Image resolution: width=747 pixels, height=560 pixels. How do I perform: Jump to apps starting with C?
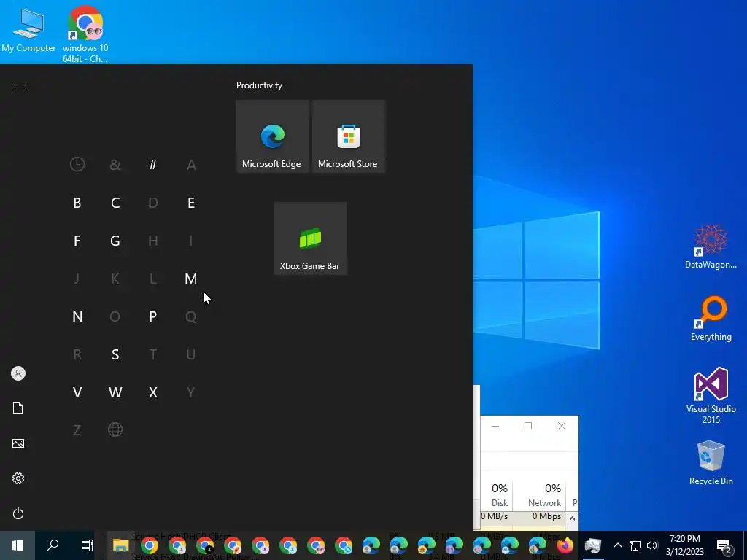coord(115,203)
